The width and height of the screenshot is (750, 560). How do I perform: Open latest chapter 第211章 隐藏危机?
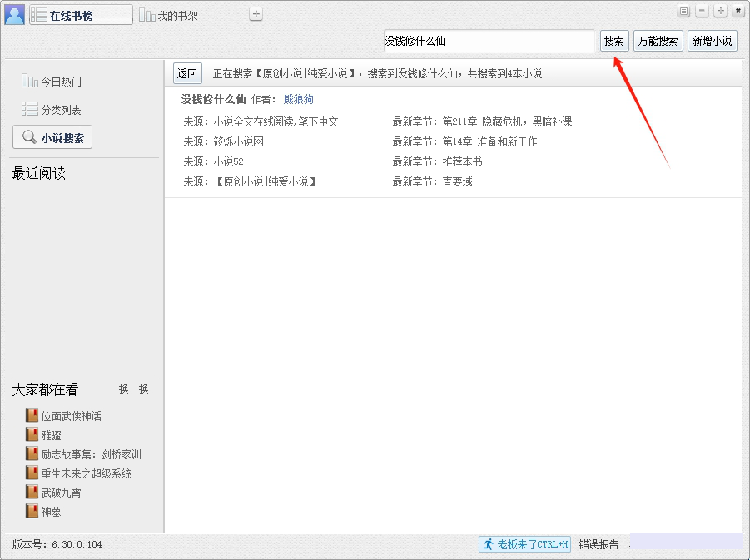(x=507, y=121)
